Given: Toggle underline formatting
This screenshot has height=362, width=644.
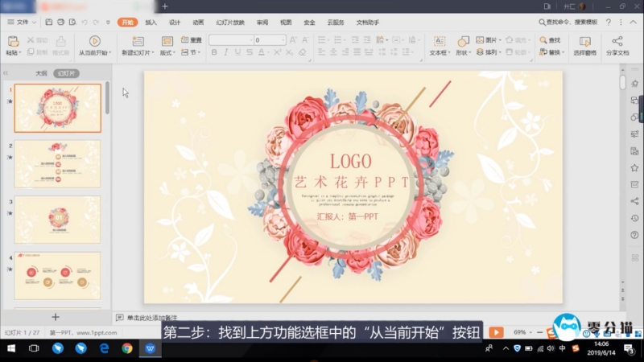Looking at the screenshot, I should click(x=238, y=52).
